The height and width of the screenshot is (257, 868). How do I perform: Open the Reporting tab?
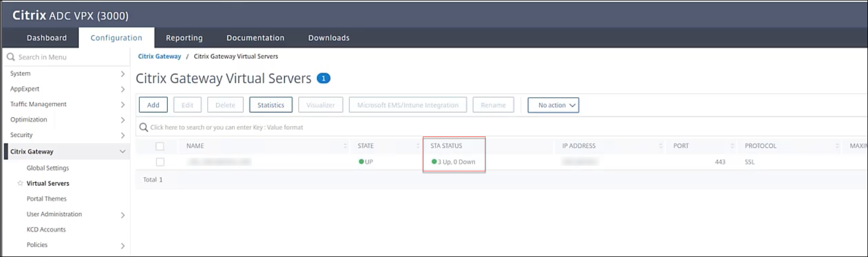point(184,38)
